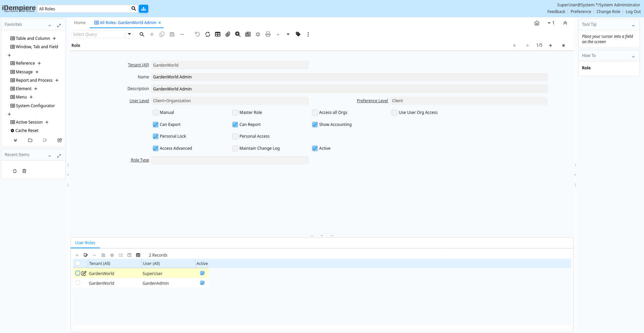
Task: Click the Name input field
Action: click(349, 77)
